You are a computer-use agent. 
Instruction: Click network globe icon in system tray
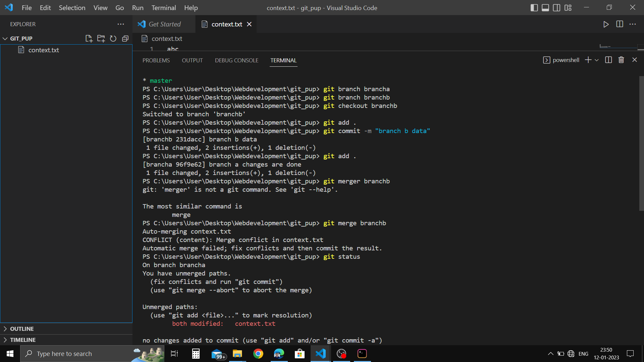tap(571, 354)
